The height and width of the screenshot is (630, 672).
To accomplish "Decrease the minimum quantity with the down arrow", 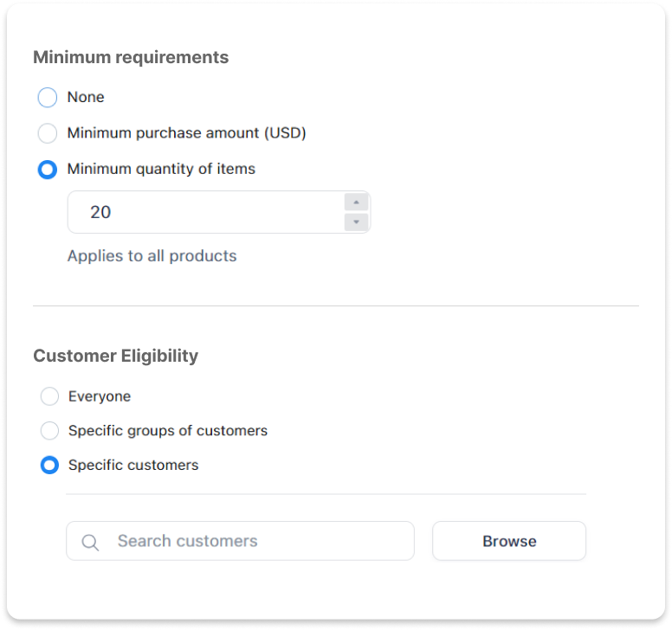I will [356, 222].
